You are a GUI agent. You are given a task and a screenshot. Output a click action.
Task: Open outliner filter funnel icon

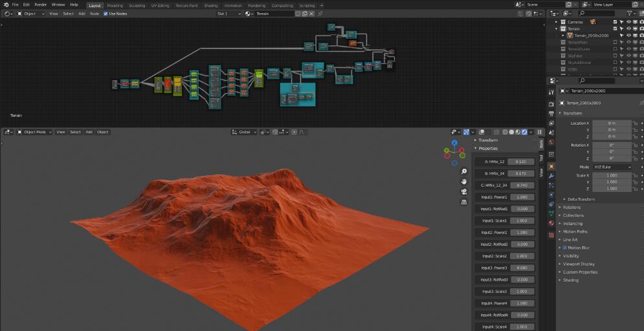pos(630,14)
